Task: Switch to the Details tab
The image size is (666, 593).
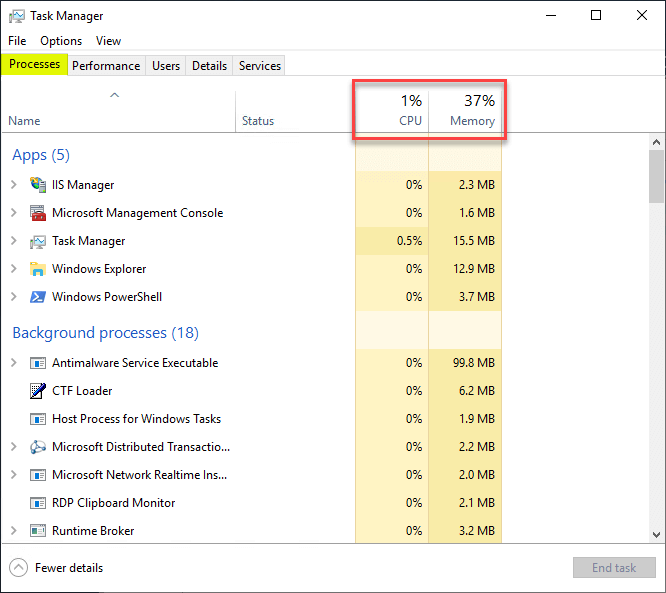Action: click(209, 66)
